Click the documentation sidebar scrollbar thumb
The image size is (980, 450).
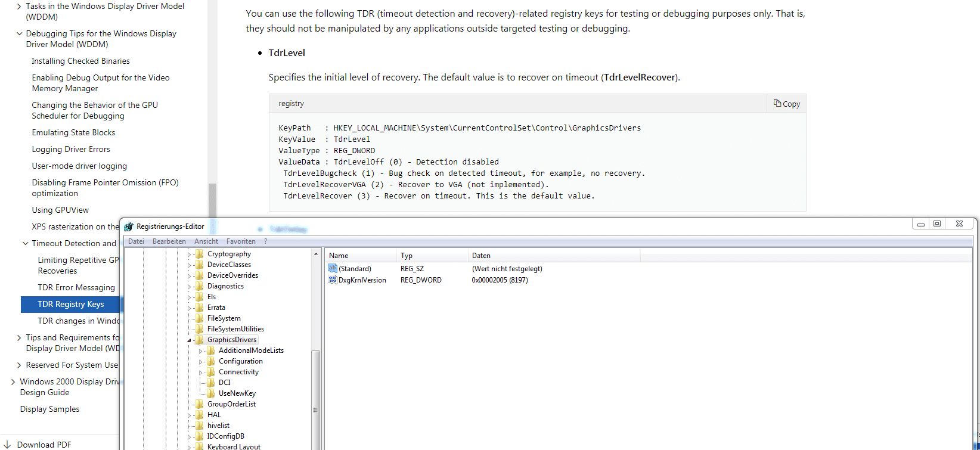[212, 200]
